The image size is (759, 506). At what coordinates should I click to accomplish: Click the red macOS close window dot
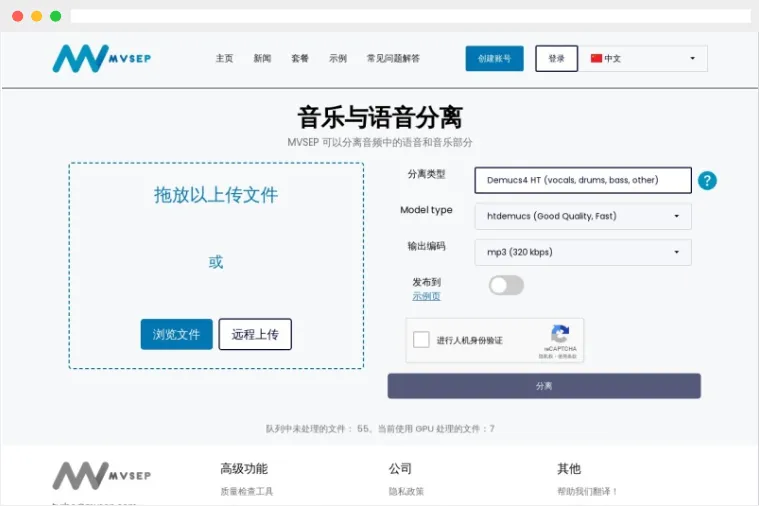pos(17,16)
